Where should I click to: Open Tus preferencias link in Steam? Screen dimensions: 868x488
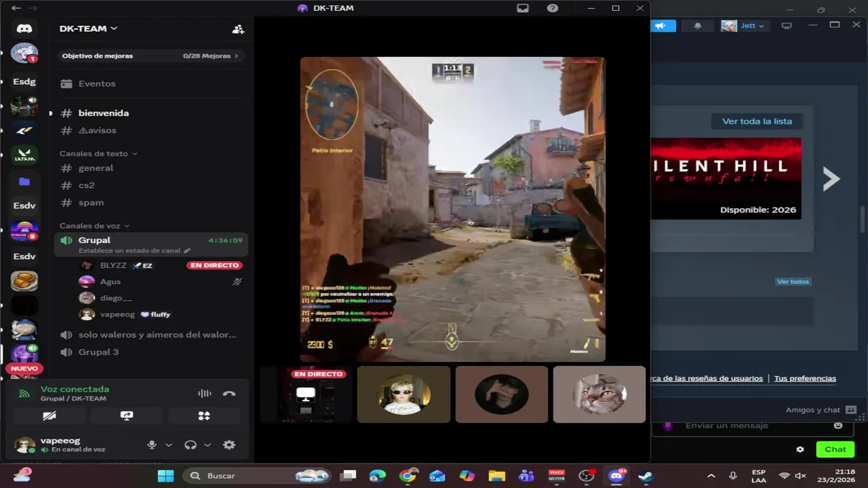click(x=805, y=378)
